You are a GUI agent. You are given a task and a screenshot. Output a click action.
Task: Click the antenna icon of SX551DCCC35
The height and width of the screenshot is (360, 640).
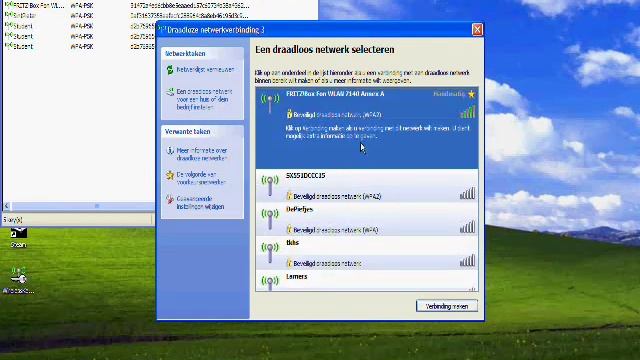[x=270, y=185]
